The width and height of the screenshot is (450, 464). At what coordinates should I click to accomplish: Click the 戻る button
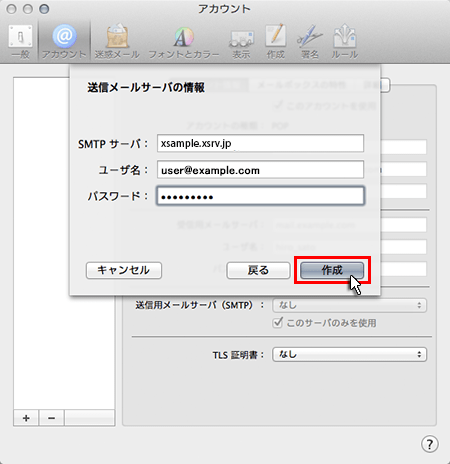coord(258,270)
